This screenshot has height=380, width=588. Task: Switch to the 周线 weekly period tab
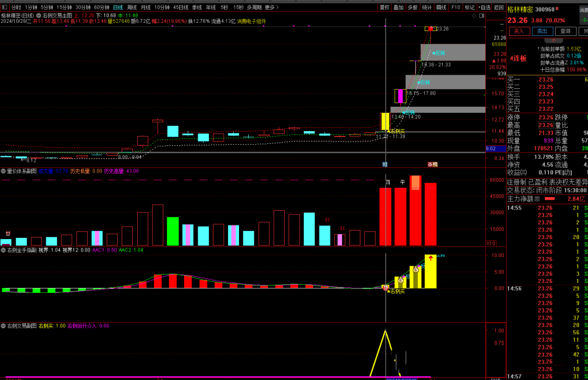pyautogui.click(x=132, y=8)
